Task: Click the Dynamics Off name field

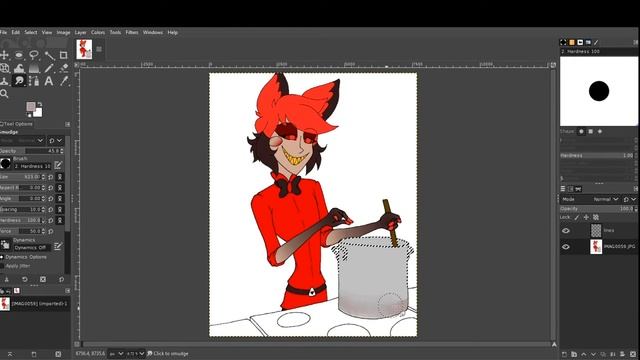Action: tap(32, 248)
